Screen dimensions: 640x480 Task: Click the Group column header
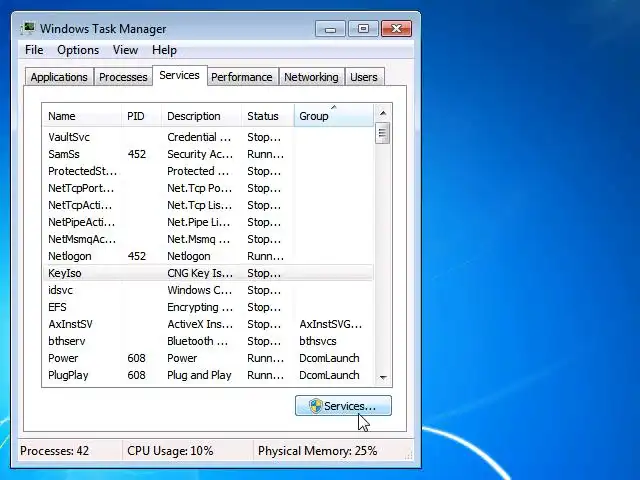tap(333, 116)
